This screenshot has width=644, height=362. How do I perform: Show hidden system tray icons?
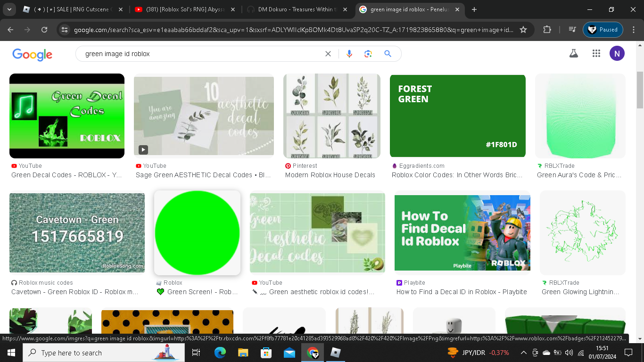(x=523, y=353)
